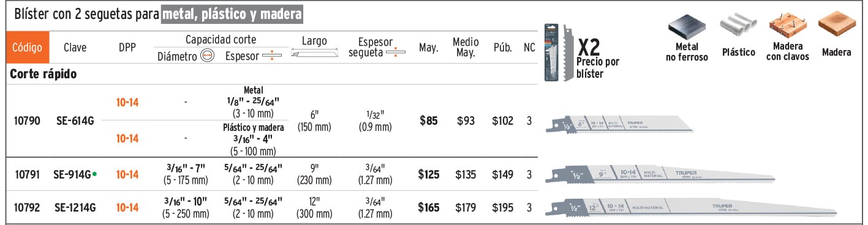Select the Clave column header
The height and width of the screenshot is (225, 868).
pyautogui.click(x=75, y=48)
